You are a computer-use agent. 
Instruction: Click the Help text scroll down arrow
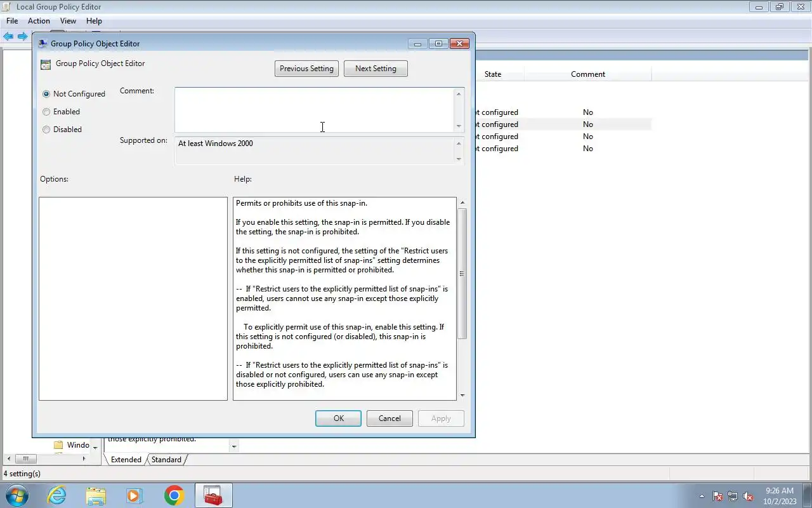[462, 395]
